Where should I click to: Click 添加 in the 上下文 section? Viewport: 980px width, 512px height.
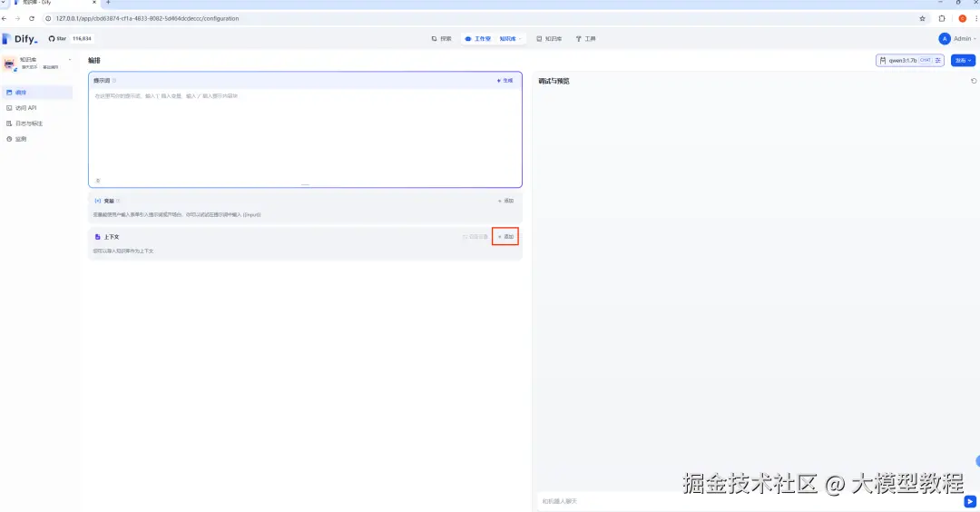tap(505, 237)
